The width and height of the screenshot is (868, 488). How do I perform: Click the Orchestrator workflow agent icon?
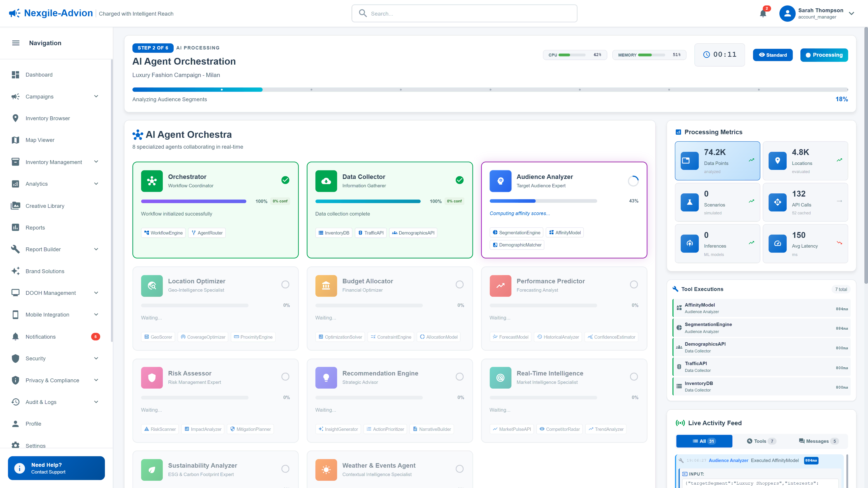tap(152, 181)
